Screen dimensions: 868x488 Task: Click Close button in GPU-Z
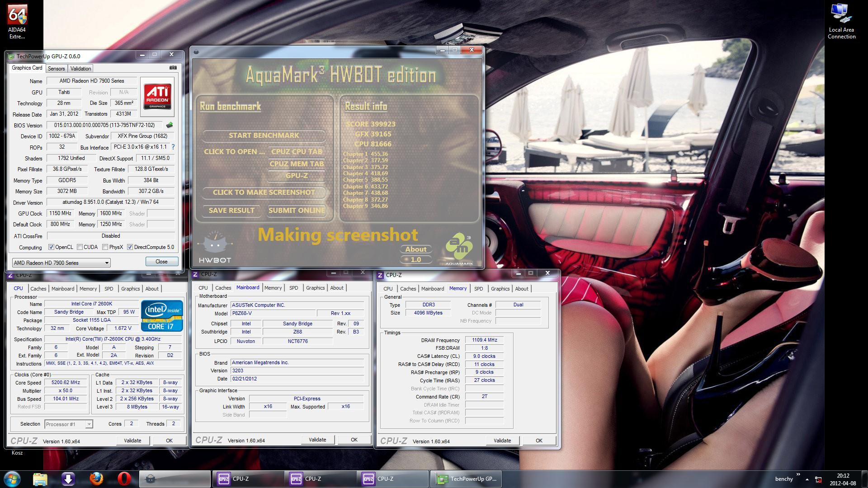coord(161,262)
